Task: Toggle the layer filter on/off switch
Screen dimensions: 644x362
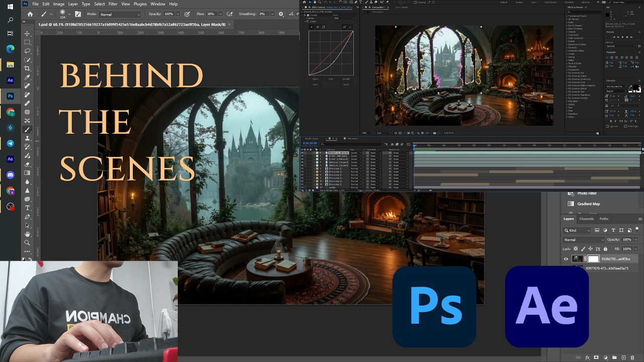Action: pos(637,229)
